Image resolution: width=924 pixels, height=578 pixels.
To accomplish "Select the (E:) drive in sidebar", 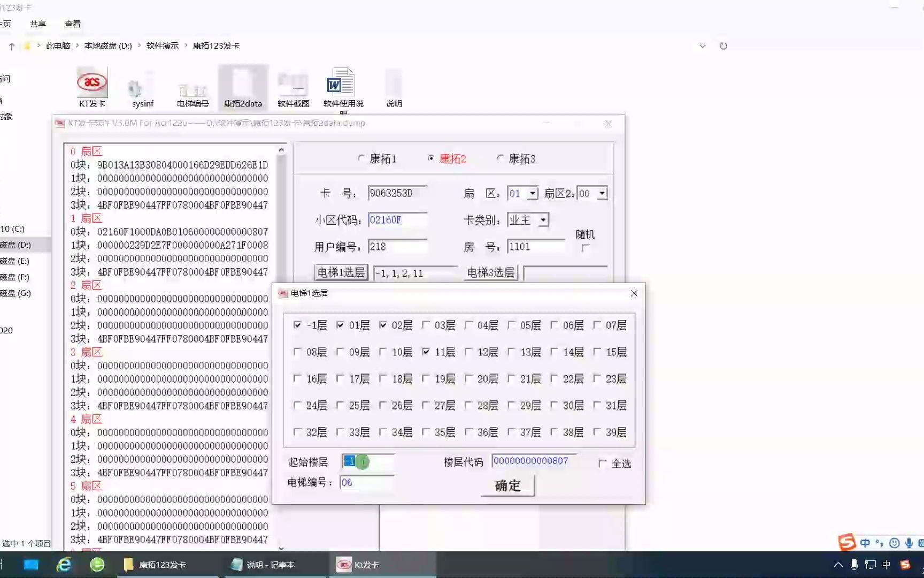I will click(x=15, y=261).
